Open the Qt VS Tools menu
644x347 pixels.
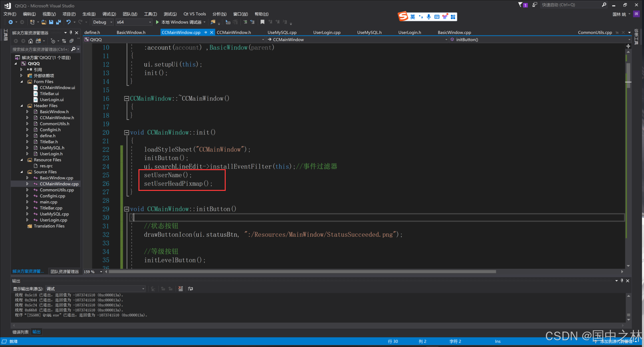(x=195, y=14)
